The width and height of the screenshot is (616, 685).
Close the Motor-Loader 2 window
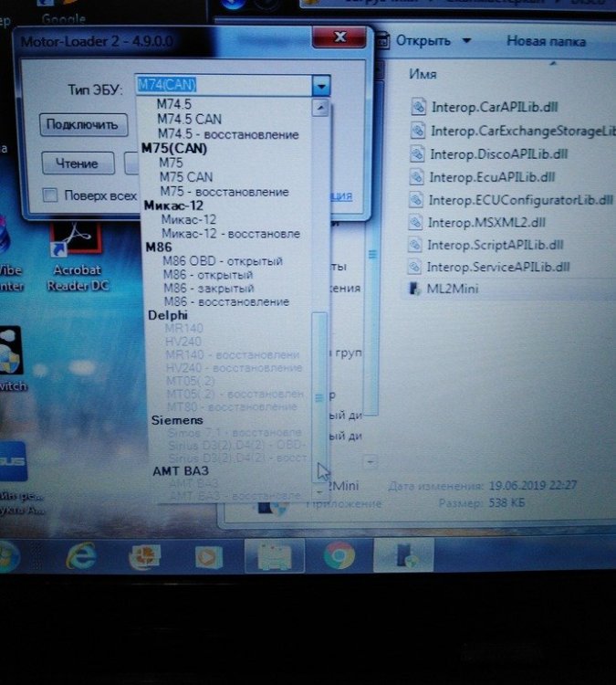coord(339,37)
